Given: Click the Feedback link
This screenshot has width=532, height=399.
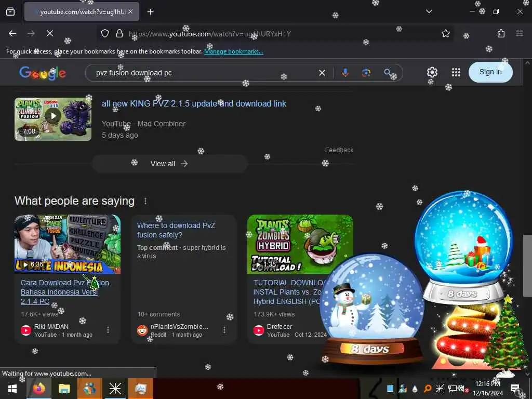Looking at the screenshot, I should click(339, 150).
